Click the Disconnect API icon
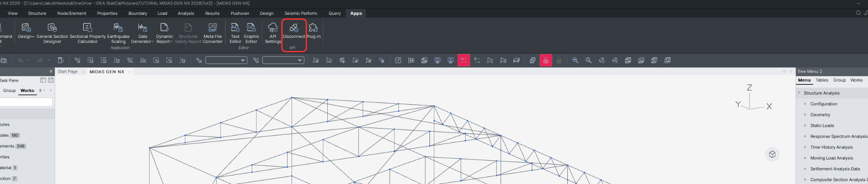The width and height of the screenshot is (868, 184). point(294,28)
